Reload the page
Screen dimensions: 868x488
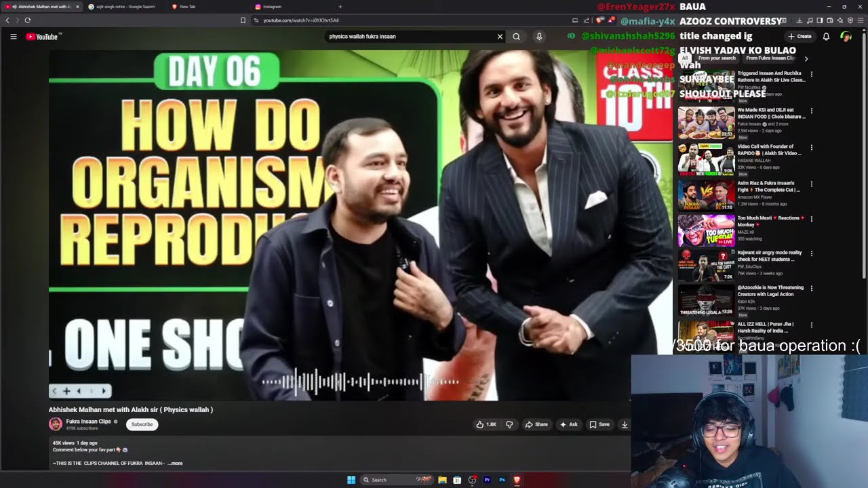point(28,20)
